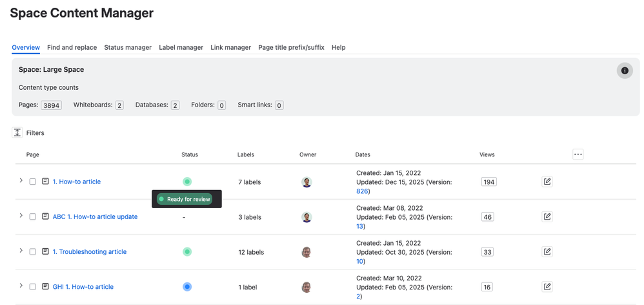Screen dimensions: 644x305
Task: Switch to Find and replace tab
Action: coord(72,47)
